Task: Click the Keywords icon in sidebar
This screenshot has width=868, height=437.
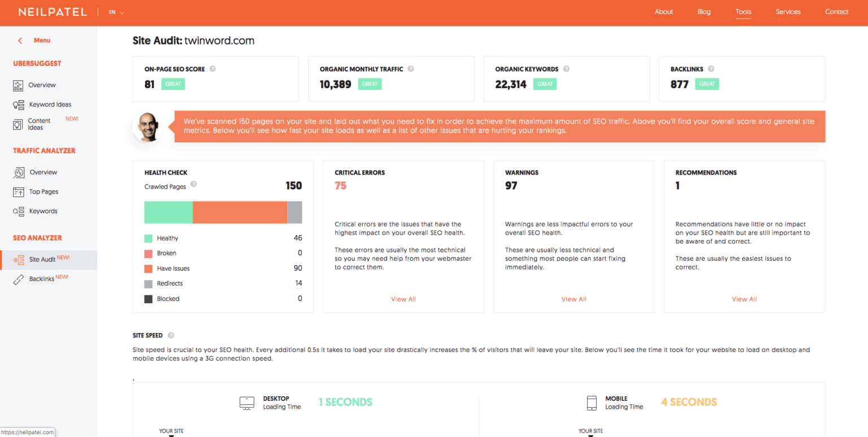Action: [x=19, y=211]
